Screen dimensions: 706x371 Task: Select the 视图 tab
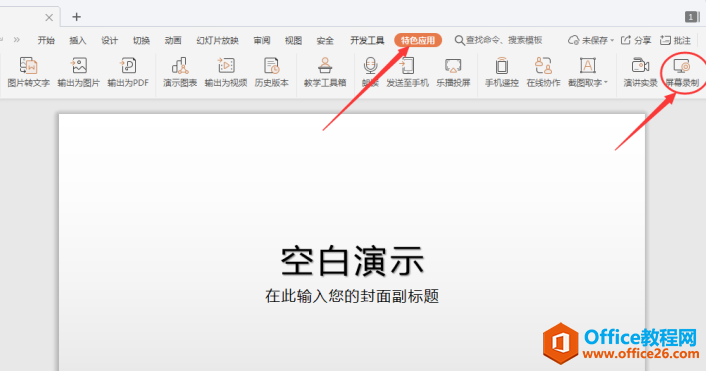click(x=294, y=41)
